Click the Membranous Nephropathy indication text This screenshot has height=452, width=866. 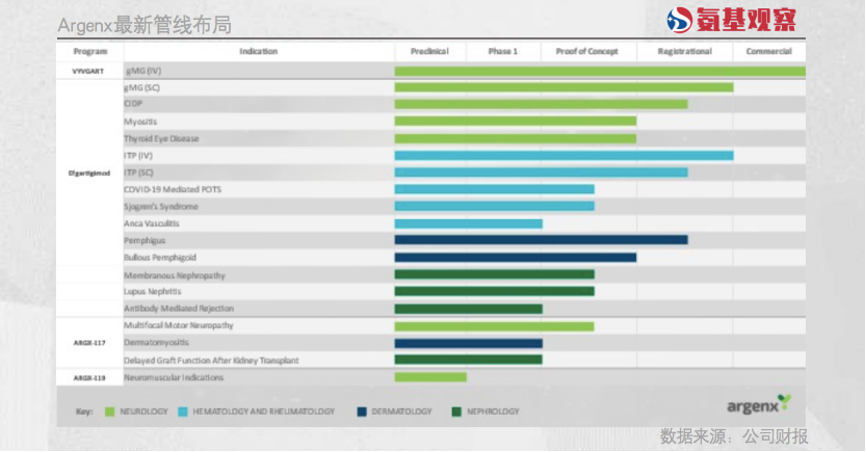[175, 276]
